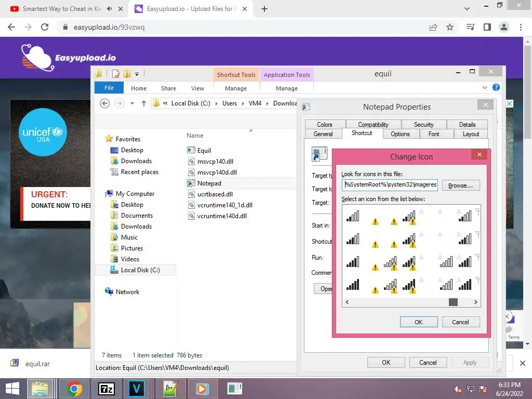
Task: Open the Details properties tab
Action: point(467,125)
